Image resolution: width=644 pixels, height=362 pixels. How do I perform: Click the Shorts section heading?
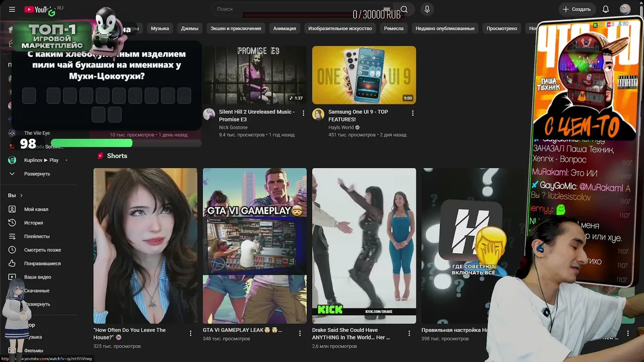coord(117,156)
